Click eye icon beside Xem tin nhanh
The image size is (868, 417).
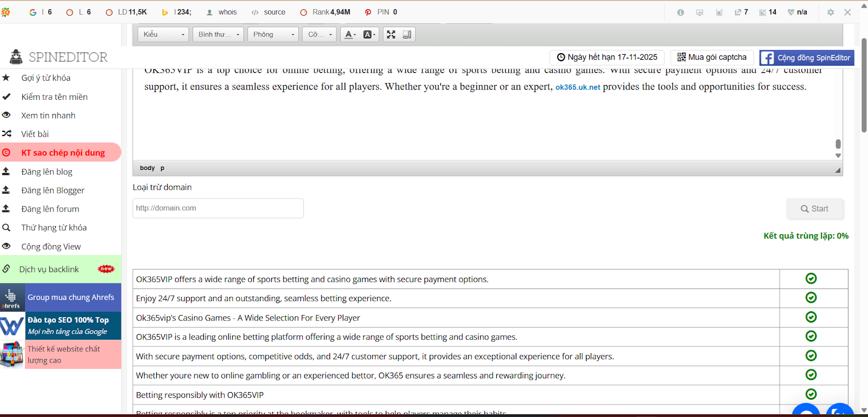pos(6,115)
